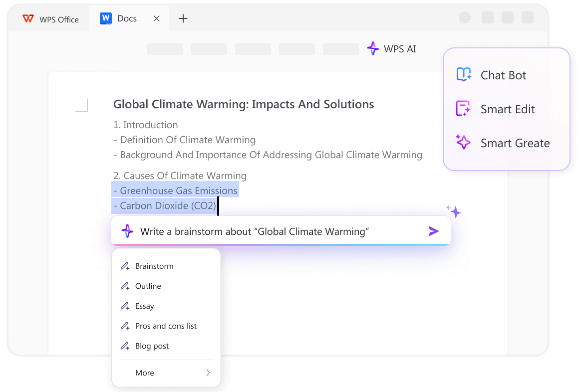Open the Chat Bot option

click(x=503, y=75)
